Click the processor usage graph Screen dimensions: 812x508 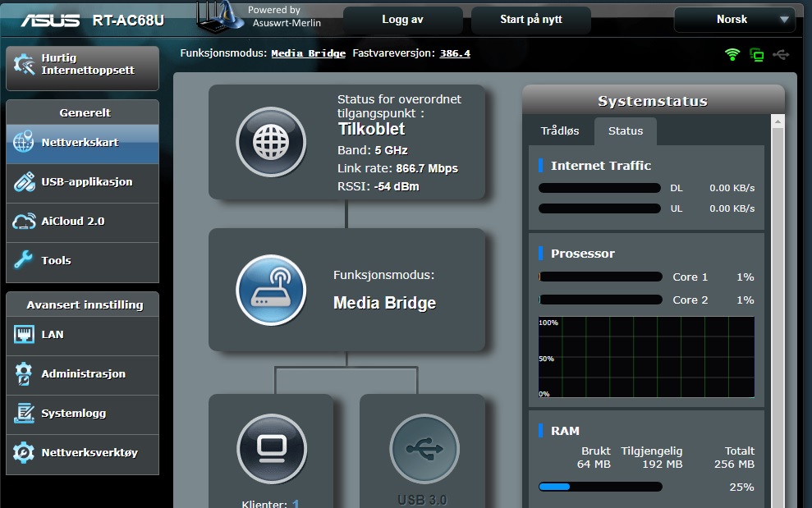(x=646, y=357)
